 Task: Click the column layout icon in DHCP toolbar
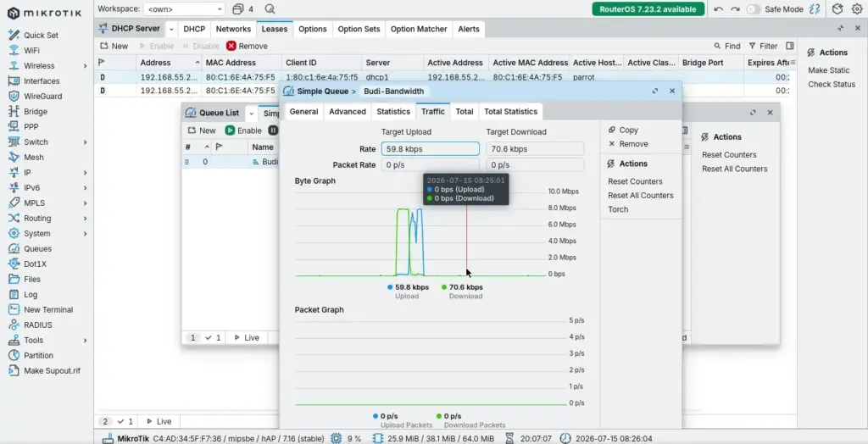click(790, 46)
